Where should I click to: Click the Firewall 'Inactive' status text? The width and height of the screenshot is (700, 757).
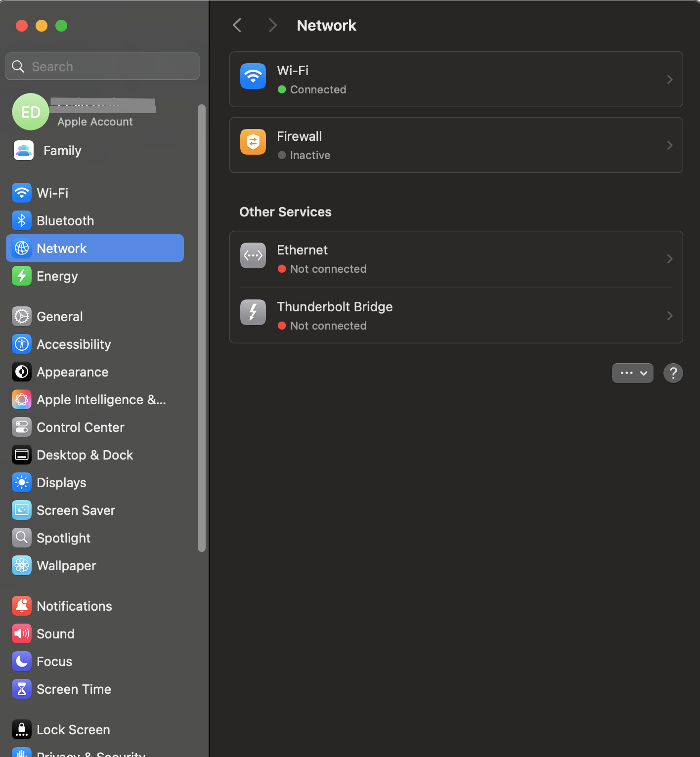coord(310,155)
